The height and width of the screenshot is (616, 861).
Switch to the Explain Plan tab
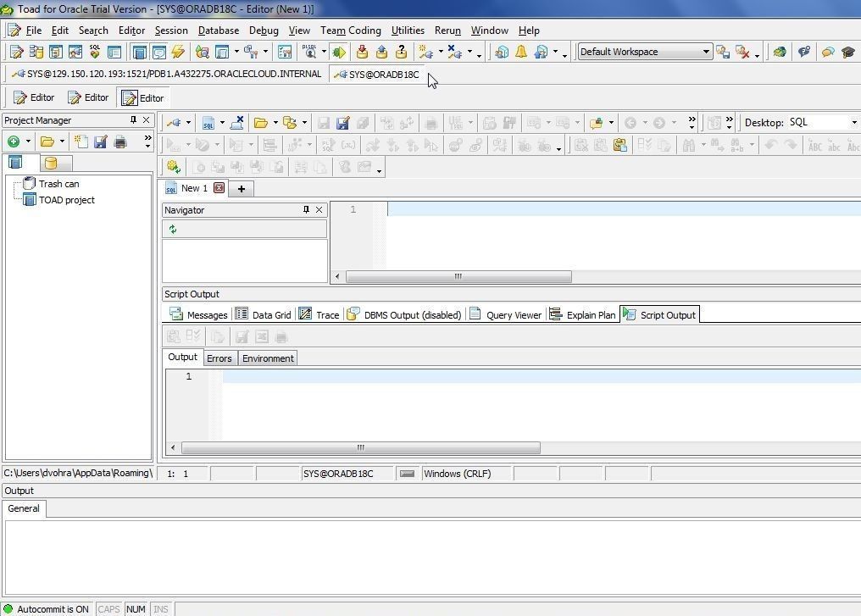pos(582,314)
